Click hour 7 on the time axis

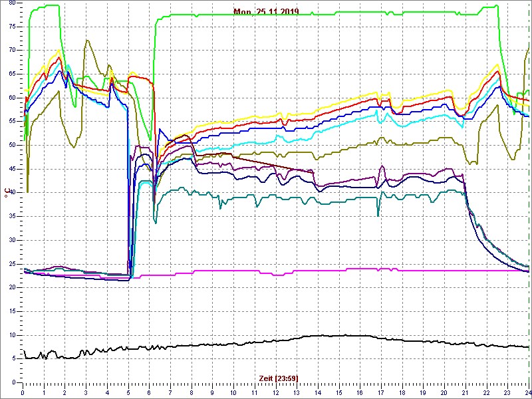click(170, 393)
